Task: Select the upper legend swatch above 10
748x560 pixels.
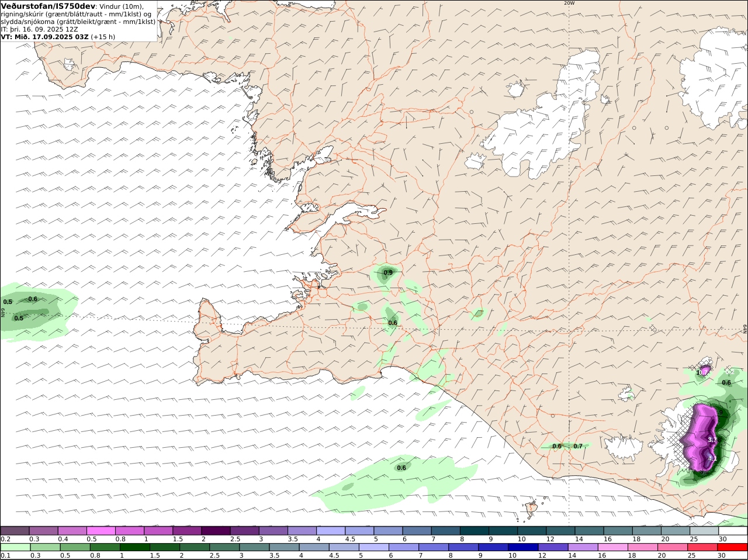Action: 532,531
